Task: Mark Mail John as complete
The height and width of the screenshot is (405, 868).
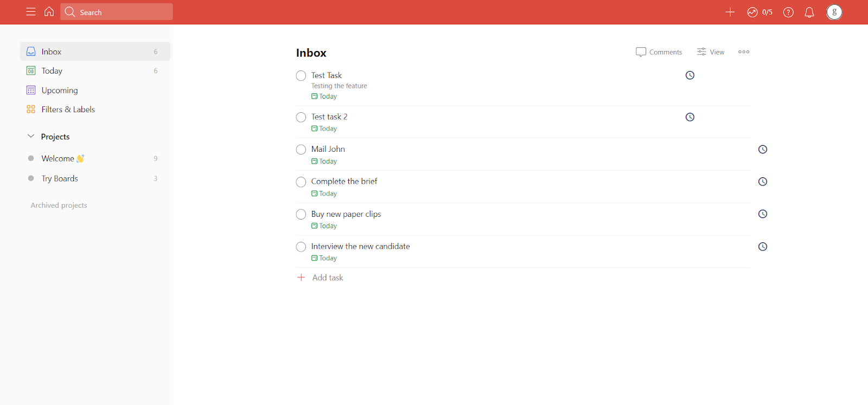Action: point(301,150)
